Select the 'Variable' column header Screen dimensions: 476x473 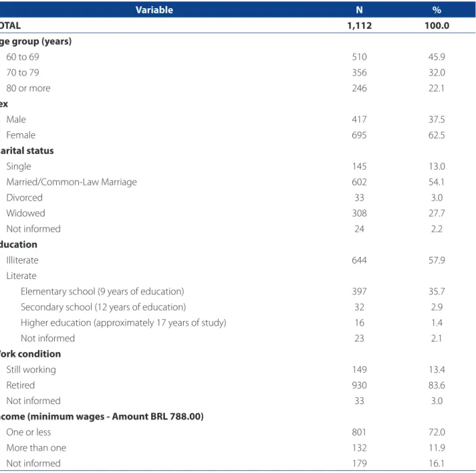point(154,10)
